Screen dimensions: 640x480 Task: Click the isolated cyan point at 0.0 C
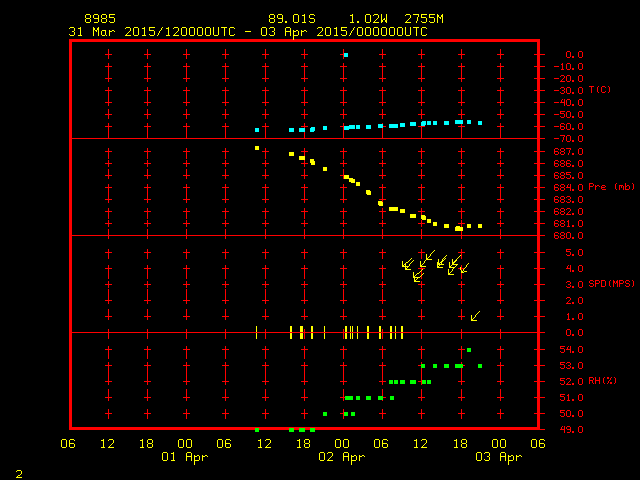click(x=346, y=55)
